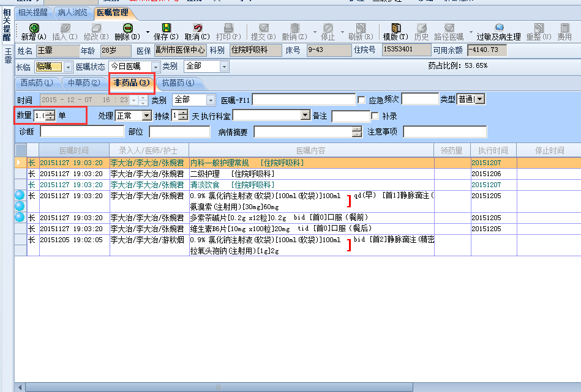The height and width of the screenshot is (392, 581).
Task: Open dropdown arrow next to 路径医嘱
Action: tap(471, 32)
